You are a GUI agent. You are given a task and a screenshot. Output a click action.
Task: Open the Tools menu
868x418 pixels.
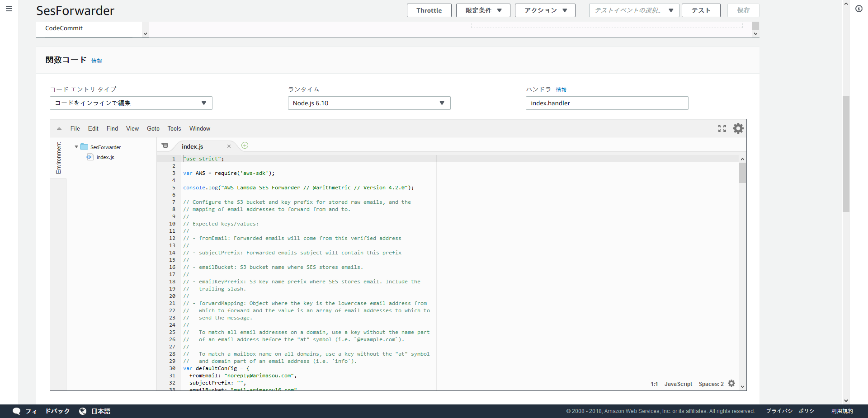click(x=174, y=129)
